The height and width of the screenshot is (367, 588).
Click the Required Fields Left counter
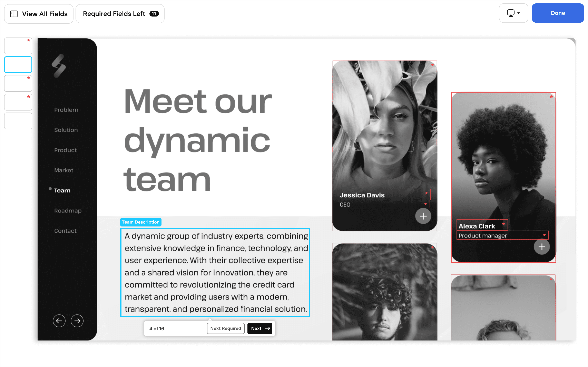tap(120, 14)
